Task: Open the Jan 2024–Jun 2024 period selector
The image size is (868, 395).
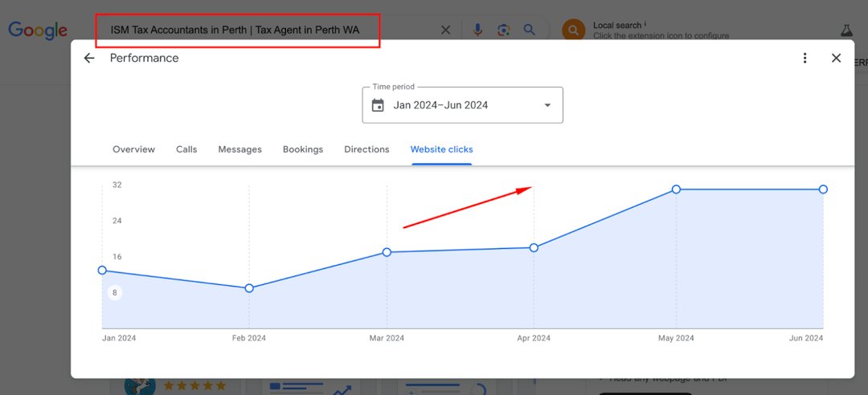Action: click(462, 105)
